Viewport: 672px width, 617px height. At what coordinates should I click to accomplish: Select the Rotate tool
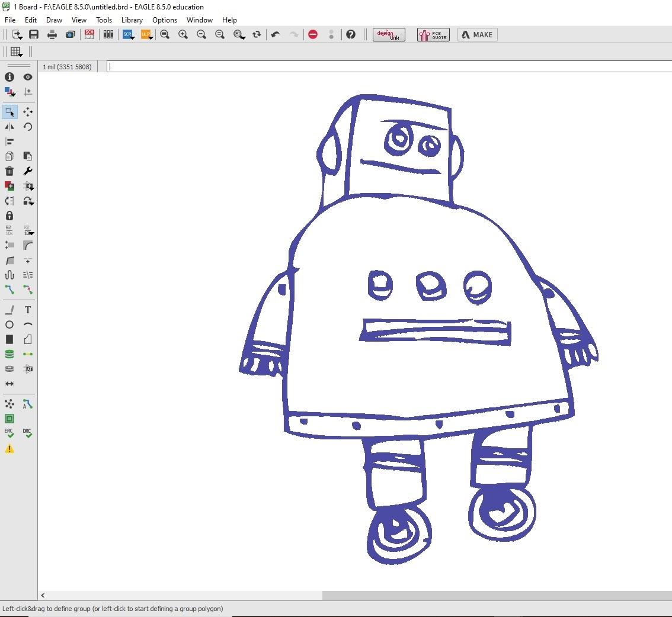pyautogui.click(x=28, y=127)
